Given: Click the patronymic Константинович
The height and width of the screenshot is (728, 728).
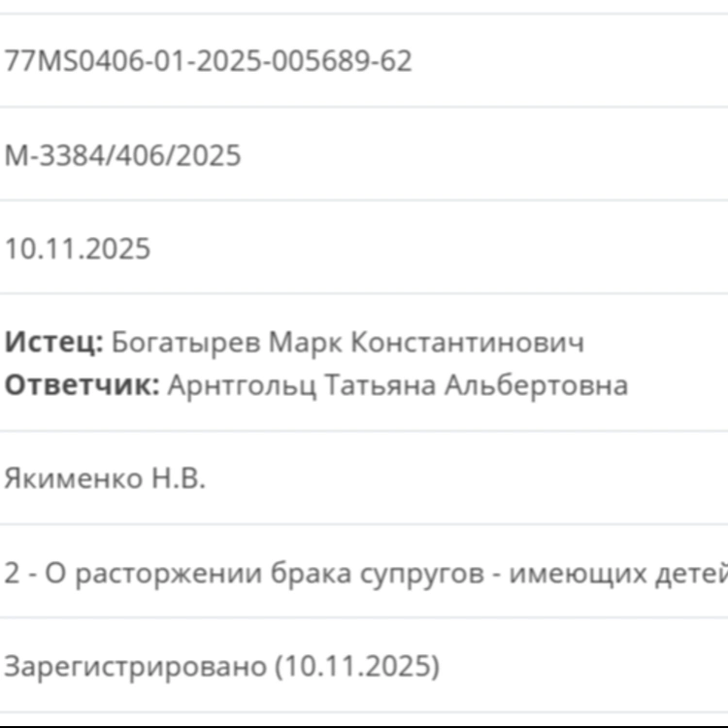Looking at the screenshot, I should (466, 343).
